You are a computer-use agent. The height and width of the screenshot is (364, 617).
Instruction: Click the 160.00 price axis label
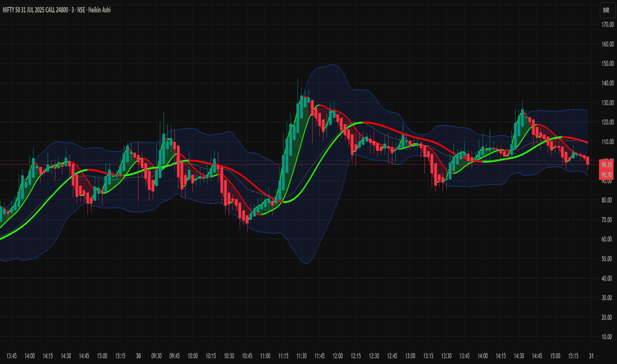608,44
